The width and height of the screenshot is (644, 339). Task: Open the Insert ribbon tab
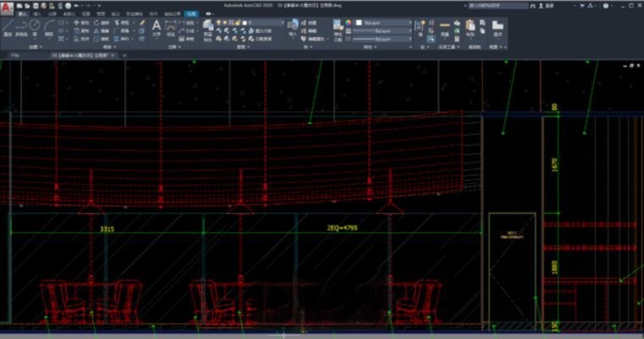click(38, 14)
